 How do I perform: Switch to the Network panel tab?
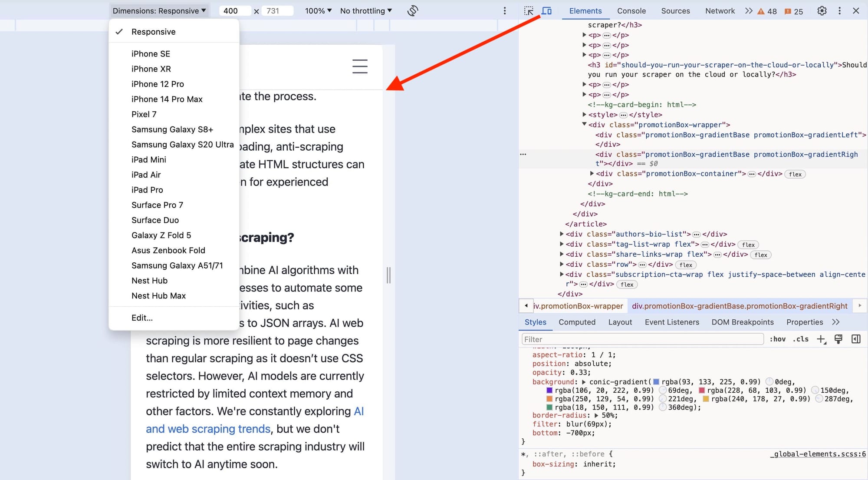(721, 10)
